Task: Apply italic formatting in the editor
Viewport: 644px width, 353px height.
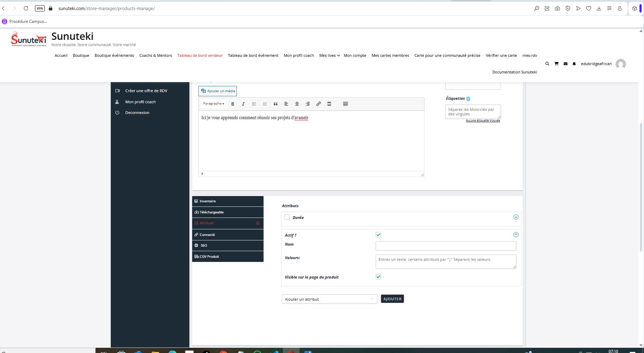Action: (x=243, y=104)
